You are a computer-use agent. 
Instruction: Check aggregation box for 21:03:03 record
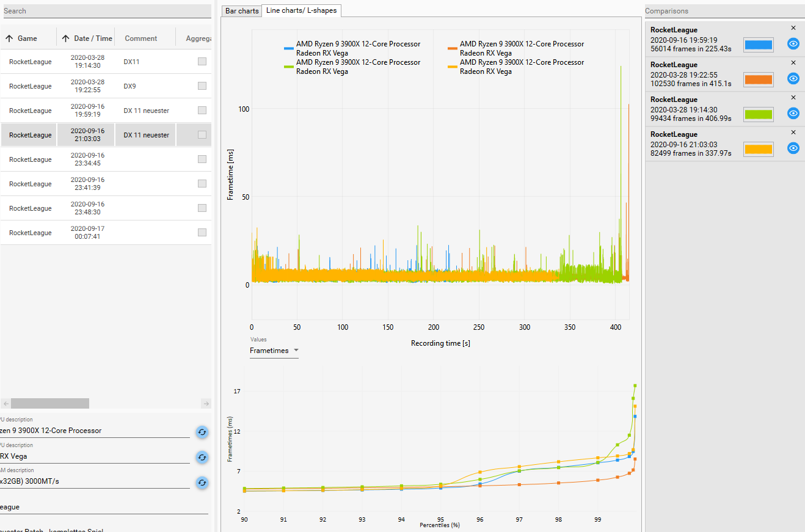pyautogui.click(x=202, y=135)
